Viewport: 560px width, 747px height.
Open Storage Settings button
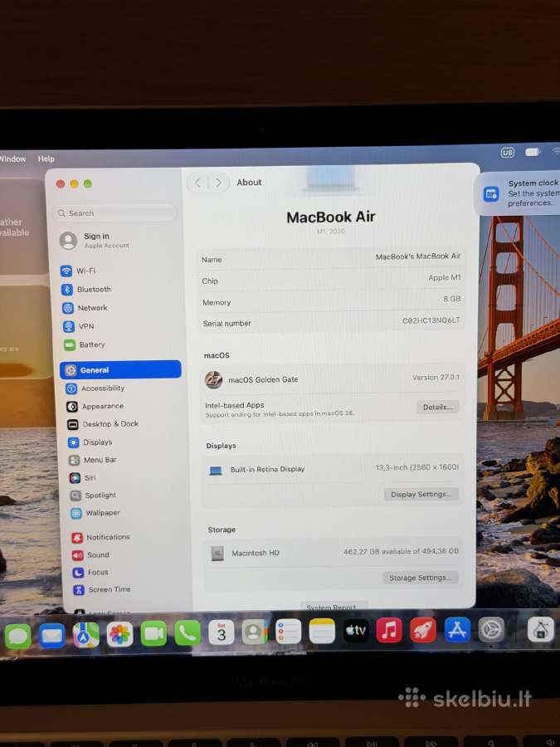[x=420, y=578]
